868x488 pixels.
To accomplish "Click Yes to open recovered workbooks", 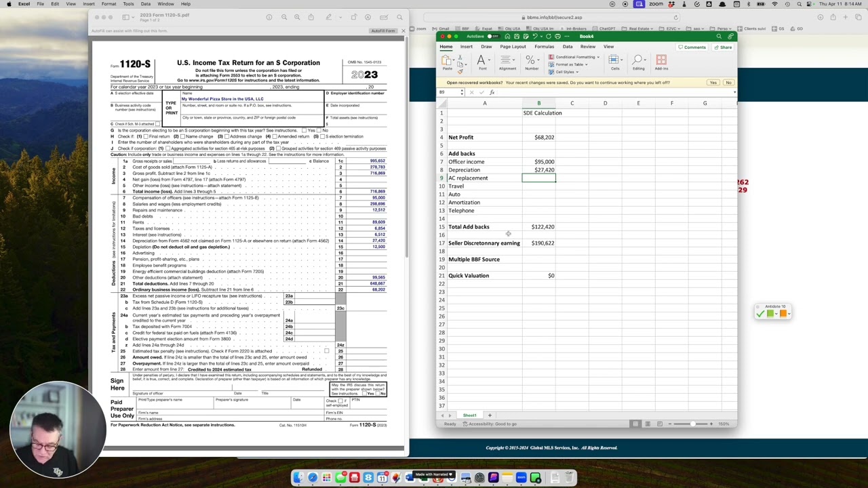I will pyautogui.click(x=713, y=83).
